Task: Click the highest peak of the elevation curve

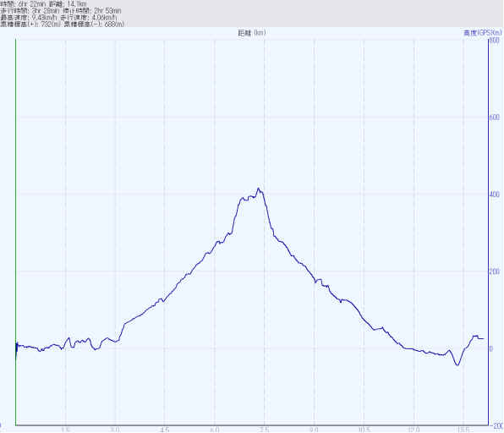Action: pos(258,189)
